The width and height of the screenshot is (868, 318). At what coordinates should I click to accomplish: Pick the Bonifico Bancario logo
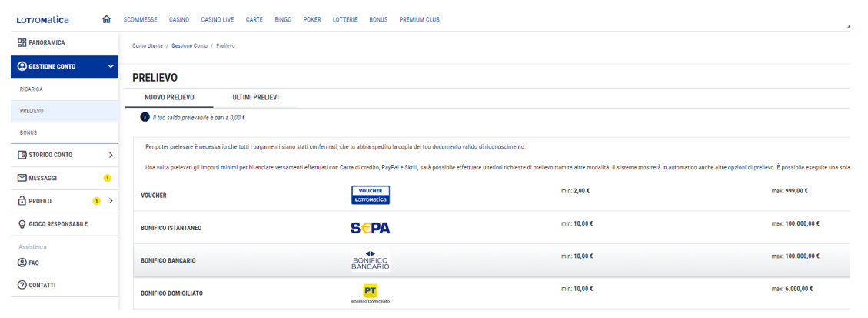pyautogui.click(x=370, y=260)
